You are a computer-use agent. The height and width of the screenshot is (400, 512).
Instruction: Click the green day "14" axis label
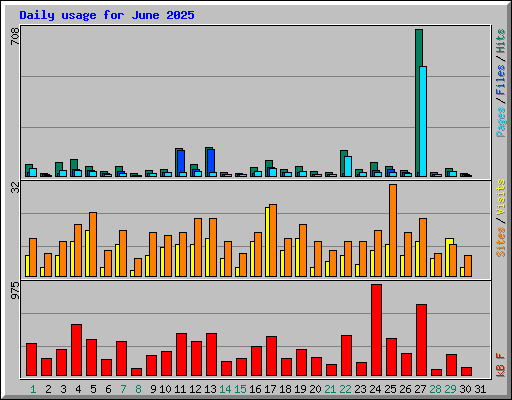[225, 389]
